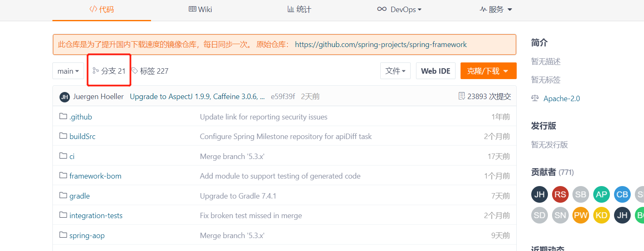Image resolution: width=644 pixels, height=251 pixels.
Task: Open the 贡献者 (771) contributors list
Action: pos(552,172)
